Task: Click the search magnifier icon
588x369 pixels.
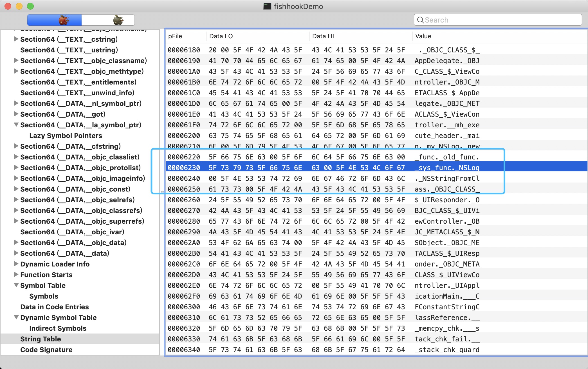Action: pos(420,20)
